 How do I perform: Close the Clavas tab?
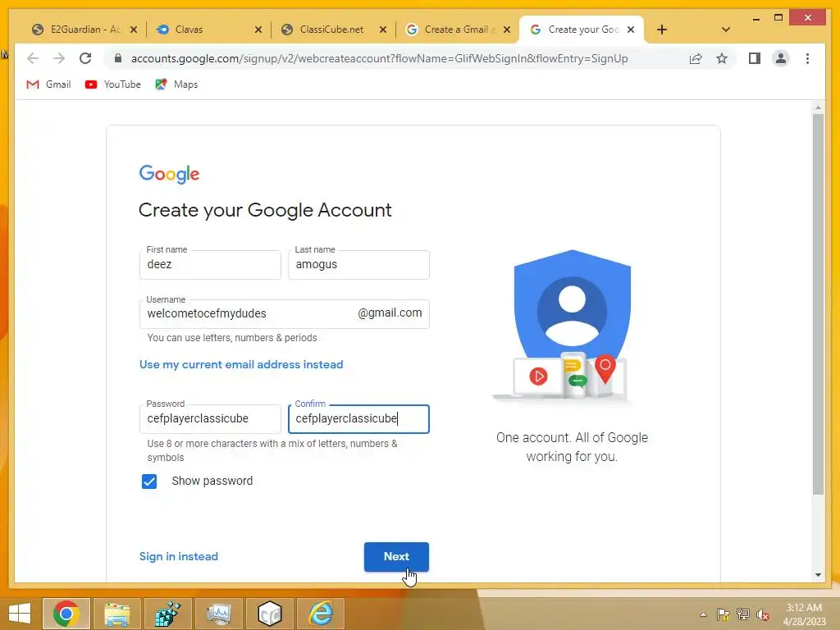[x=258, y=30]
